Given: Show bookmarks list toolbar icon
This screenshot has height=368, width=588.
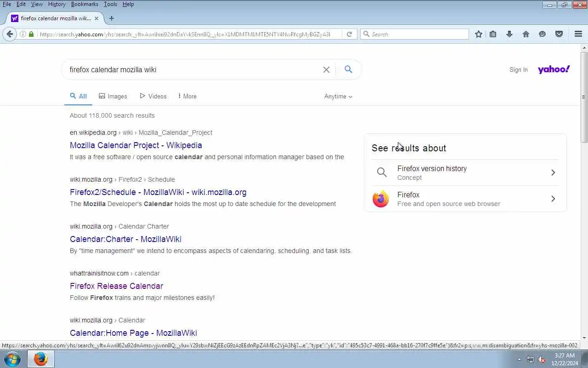Looking at the screenshot, I should 493,34.
